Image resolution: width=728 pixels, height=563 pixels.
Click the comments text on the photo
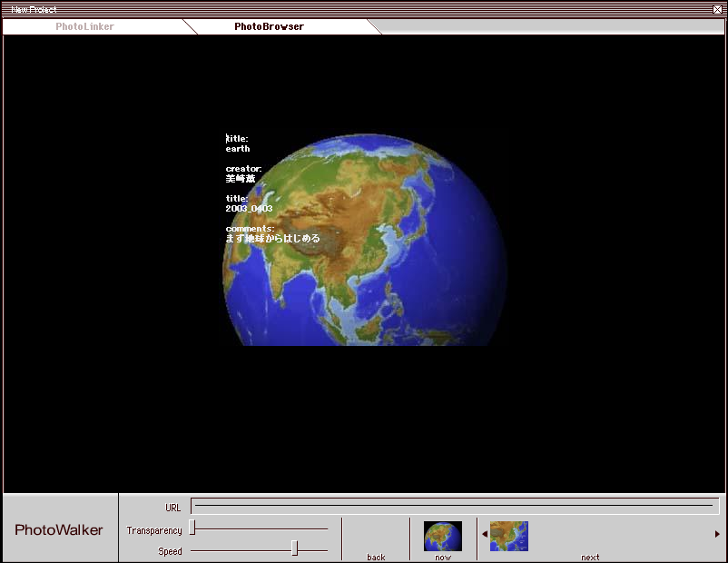(272, 239)
